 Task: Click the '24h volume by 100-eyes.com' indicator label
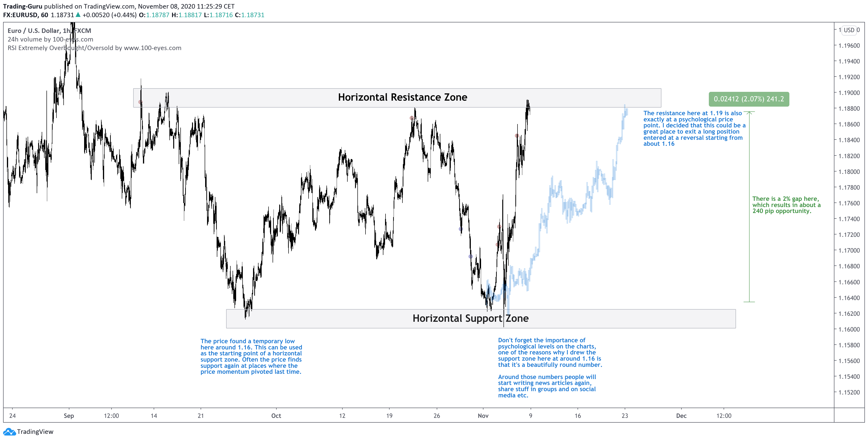(x=50, y=39)
